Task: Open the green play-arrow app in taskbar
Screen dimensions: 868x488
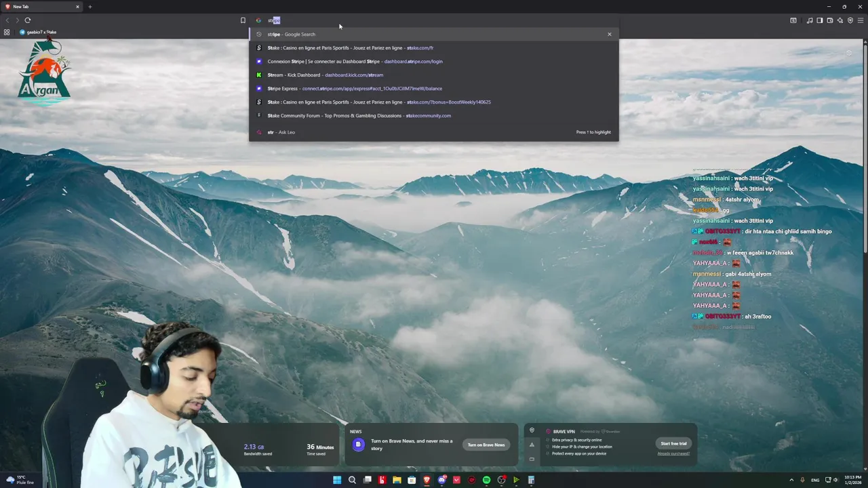Action: (x=516, y=480)
